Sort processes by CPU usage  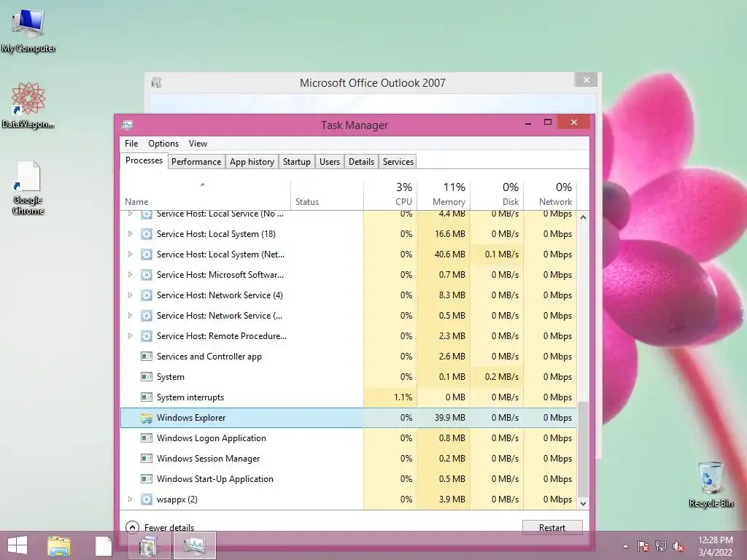(390, 195)
